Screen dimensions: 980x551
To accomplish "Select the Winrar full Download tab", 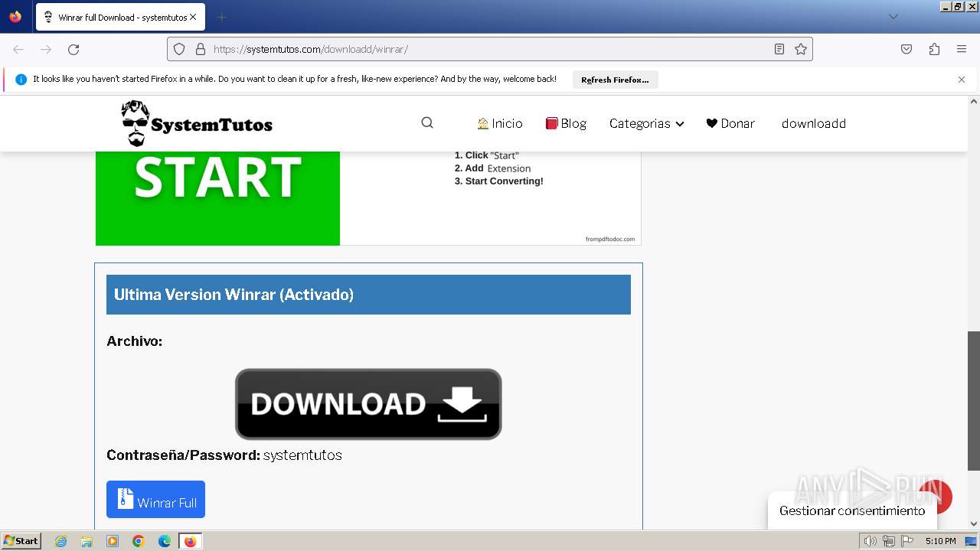I will point(120,17).
